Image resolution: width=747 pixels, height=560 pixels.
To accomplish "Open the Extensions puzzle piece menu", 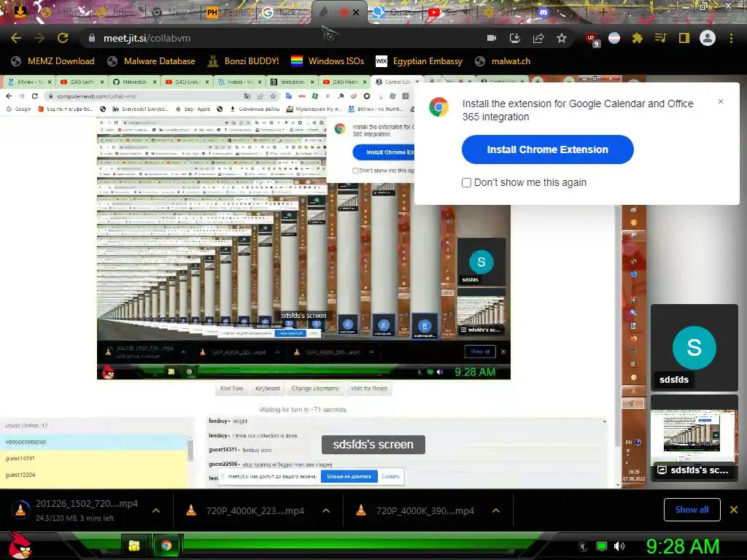I will [638, 38].
